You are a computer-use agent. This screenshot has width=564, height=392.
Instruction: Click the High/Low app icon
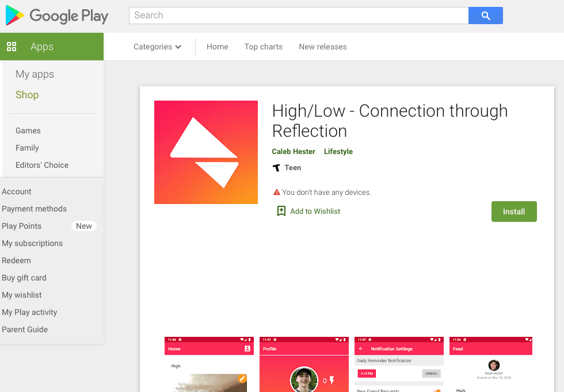pos(205,152)
